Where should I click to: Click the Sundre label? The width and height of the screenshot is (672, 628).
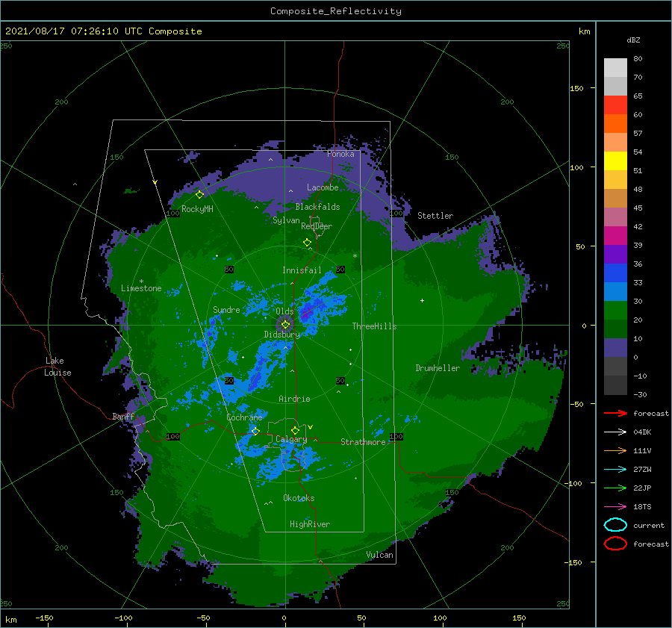point(226,309)
